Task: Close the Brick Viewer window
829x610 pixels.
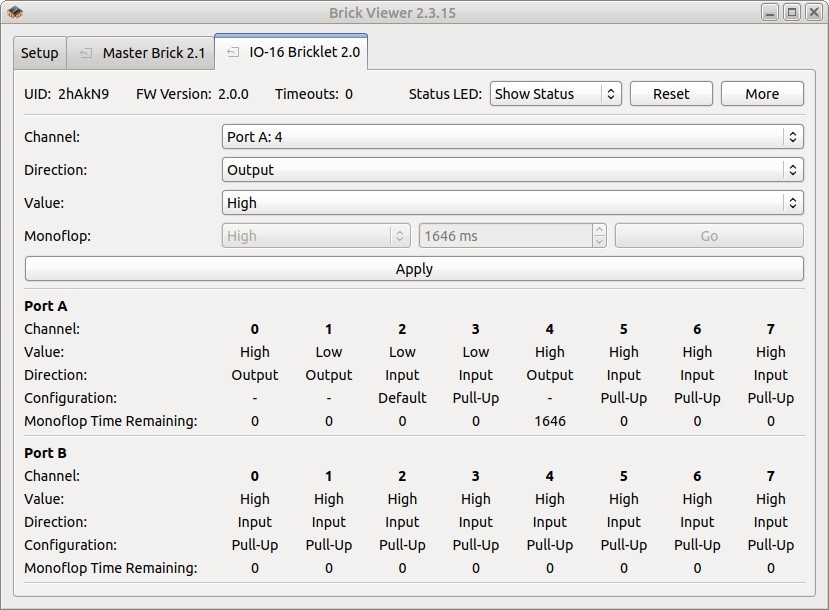Action: pyautogui.click(x=814, y=12)
